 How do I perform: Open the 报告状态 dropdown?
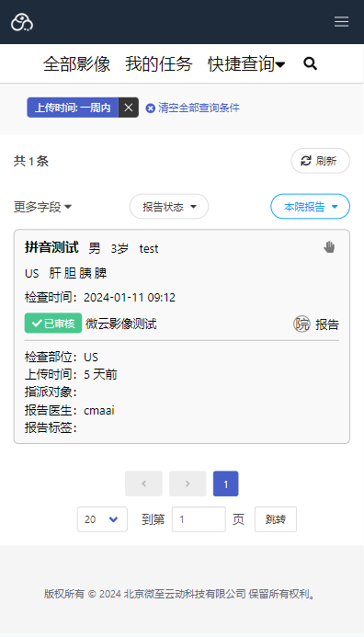(169, 207)
